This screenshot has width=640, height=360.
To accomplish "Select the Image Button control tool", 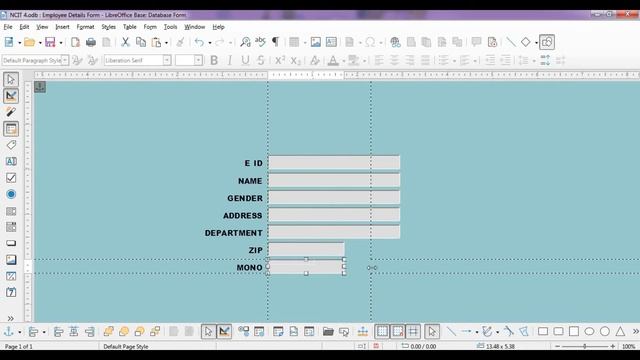I will (11, 260).
